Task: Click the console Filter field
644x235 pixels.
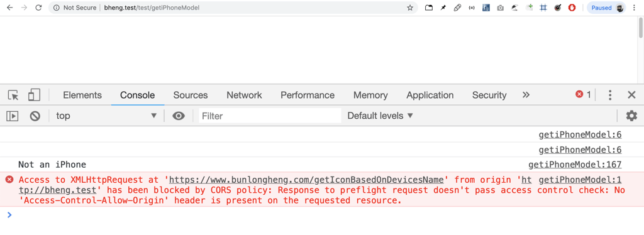Action: pos(270,116)
